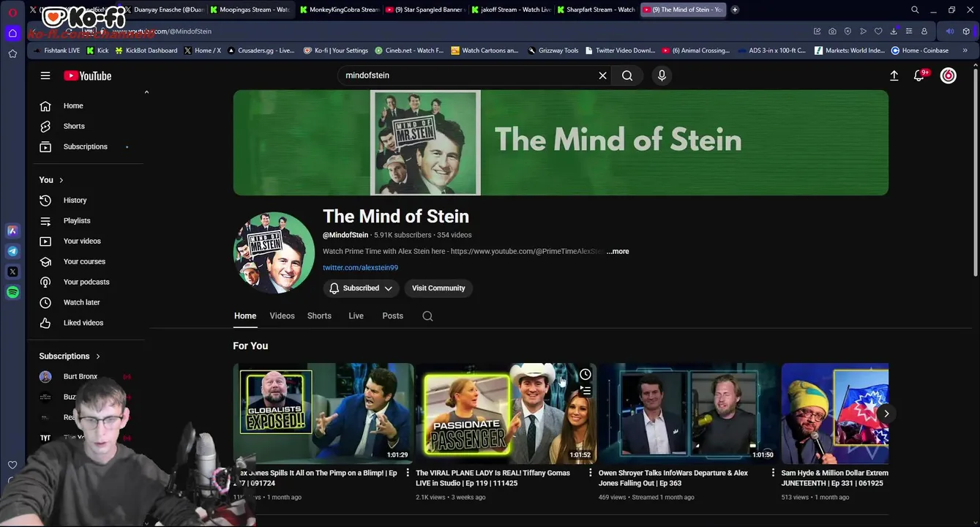Switch to Moopingas Stream browser tab

[x=250, y=10]
